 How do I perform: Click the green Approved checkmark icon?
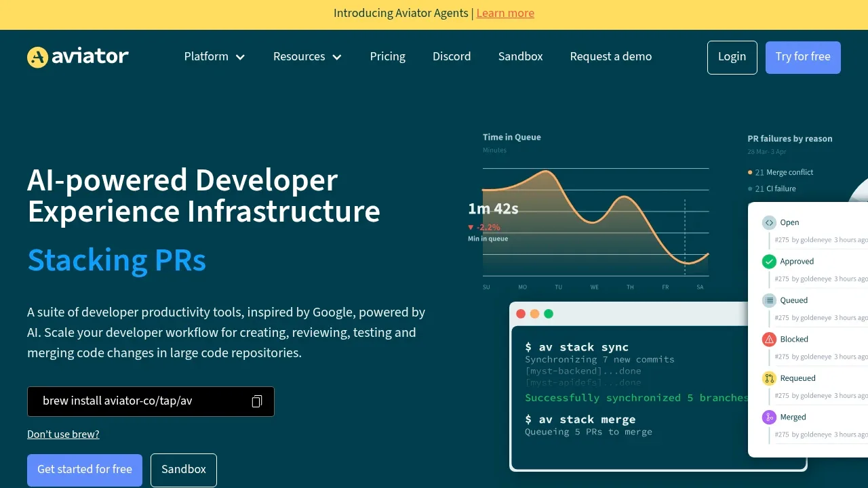pos(769,261)
